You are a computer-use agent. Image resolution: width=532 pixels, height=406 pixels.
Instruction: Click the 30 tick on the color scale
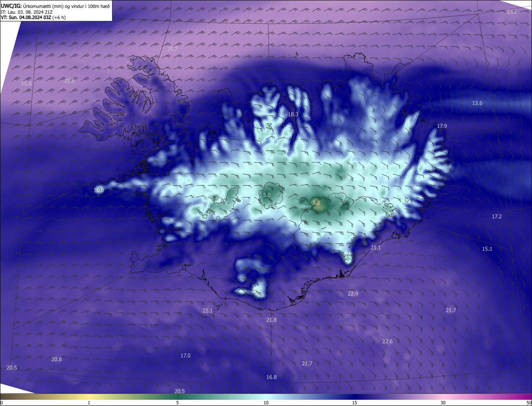(x=443, y=403)
